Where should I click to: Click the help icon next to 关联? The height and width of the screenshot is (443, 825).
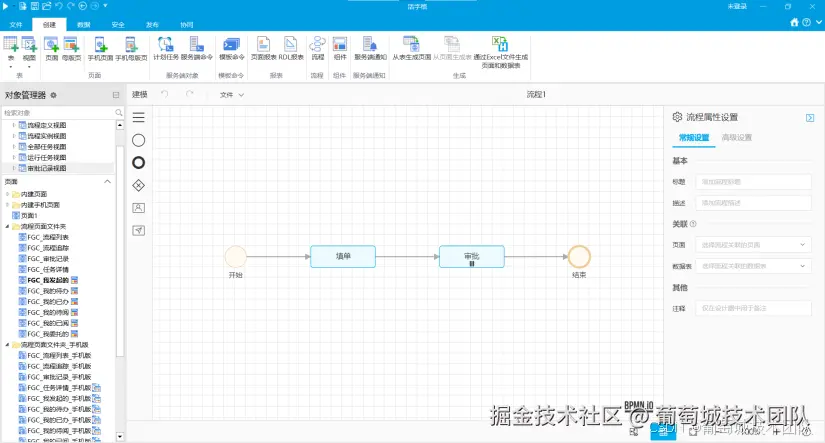coord(693,224)
